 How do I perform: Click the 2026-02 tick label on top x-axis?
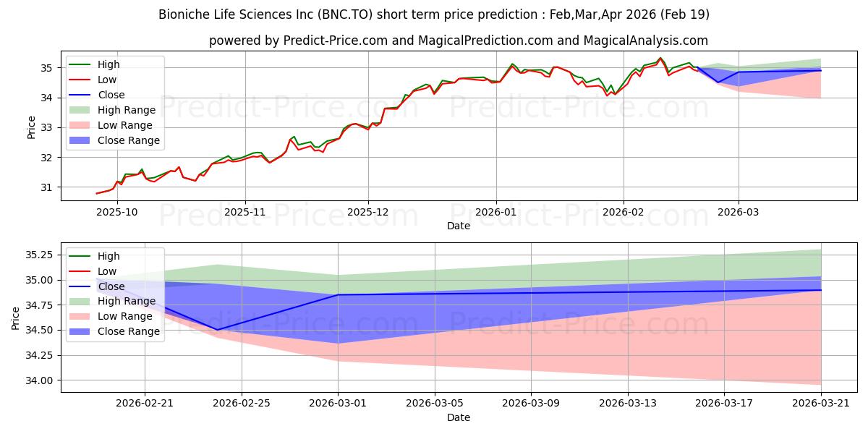pyautogui.click(x=624, y=212)
